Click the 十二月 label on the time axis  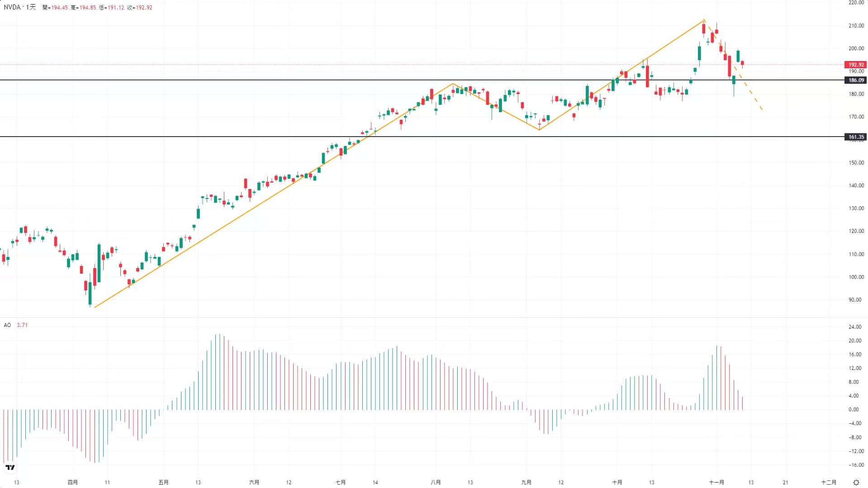(829, 483)
